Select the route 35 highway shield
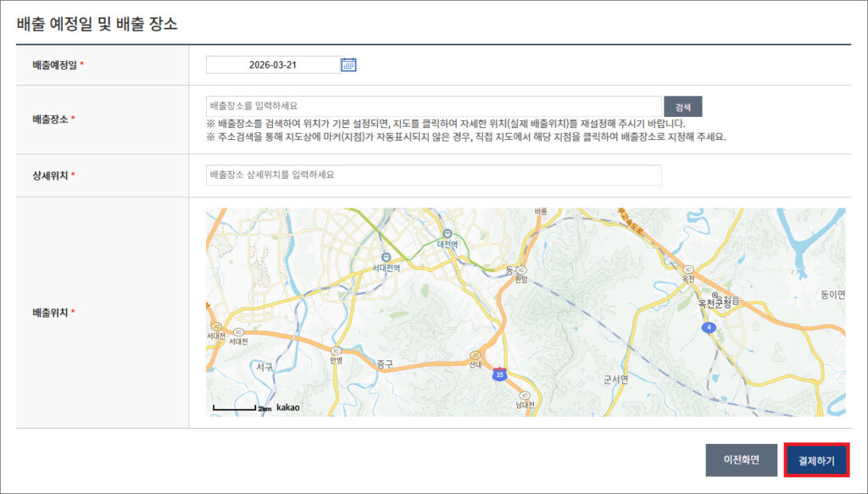The height and width of the screenshot is (494, 868). (501, 372)
